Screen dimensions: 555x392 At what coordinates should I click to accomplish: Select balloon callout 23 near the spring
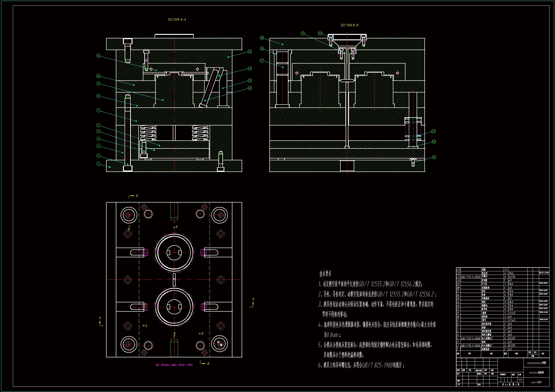coord(433,131)
